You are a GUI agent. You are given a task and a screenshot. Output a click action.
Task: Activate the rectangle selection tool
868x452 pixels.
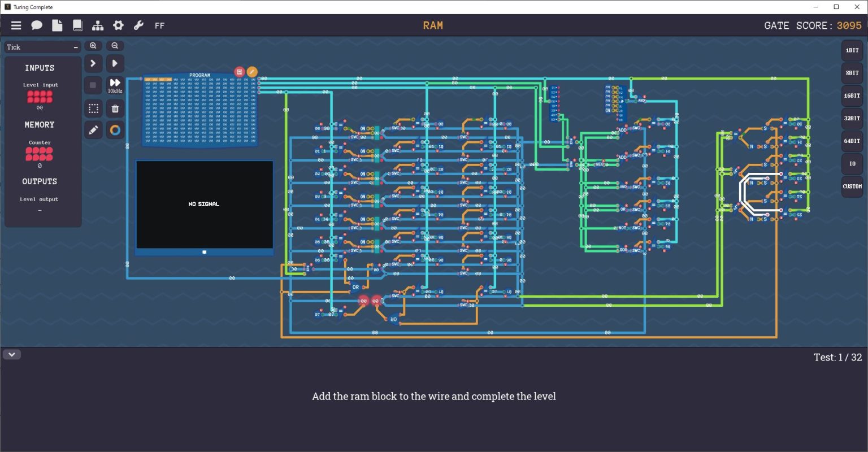93,108
